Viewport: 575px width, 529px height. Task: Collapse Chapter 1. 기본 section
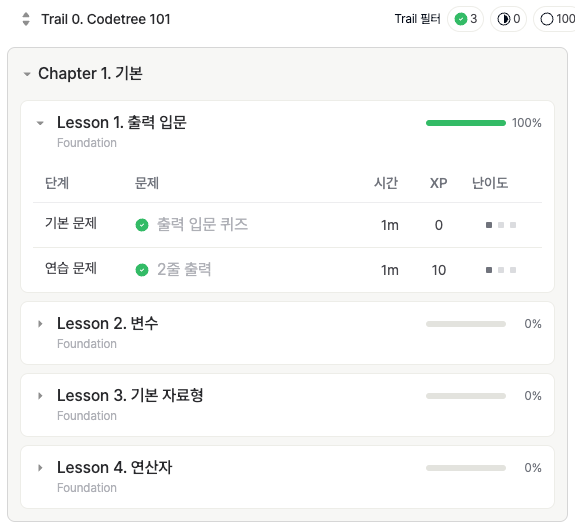coord(26,74)
